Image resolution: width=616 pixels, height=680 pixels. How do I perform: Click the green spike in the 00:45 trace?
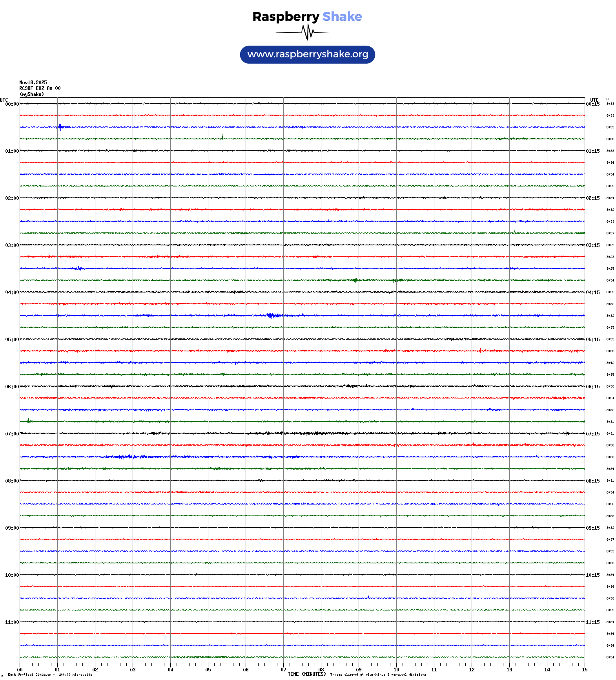click(222, 137)
